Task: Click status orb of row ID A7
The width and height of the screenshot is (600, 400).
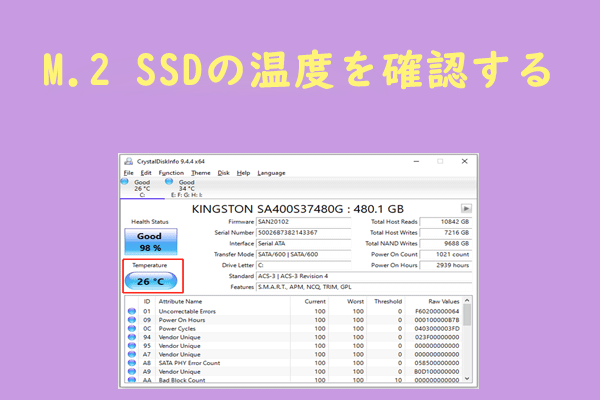Action: (x=132, y=354)
